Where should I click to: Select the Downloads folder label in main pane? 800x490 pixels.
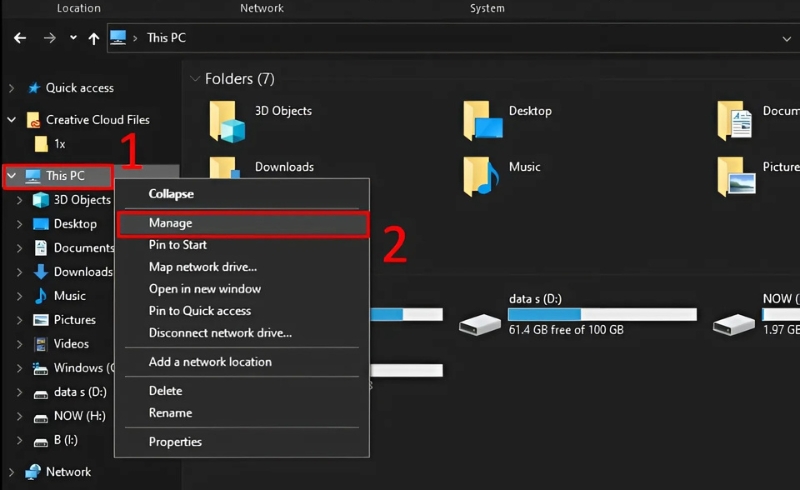(284, 167)
